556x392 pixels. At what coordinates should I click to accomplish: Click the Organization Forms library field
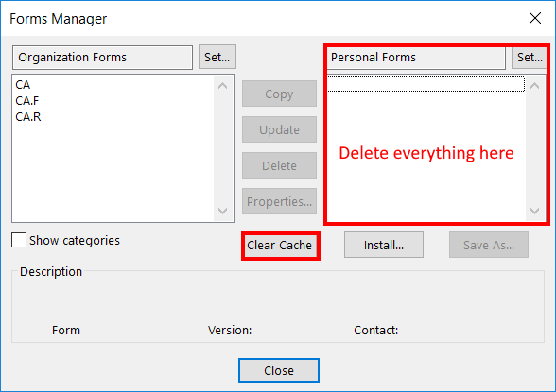click(102, 58)
